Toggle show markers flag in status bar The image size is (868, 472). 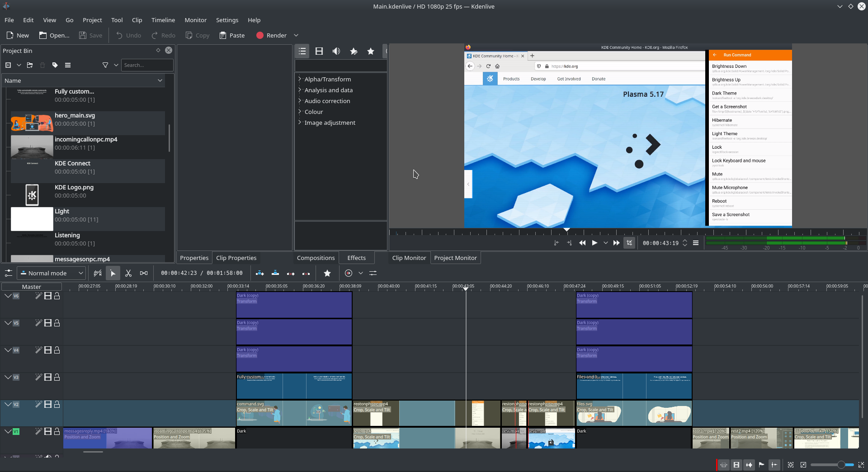[762, 465]
